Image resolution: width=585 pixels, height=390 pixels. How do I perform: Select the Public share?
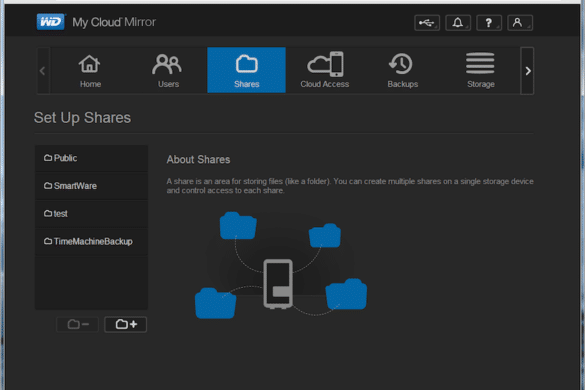click(91, 158)
